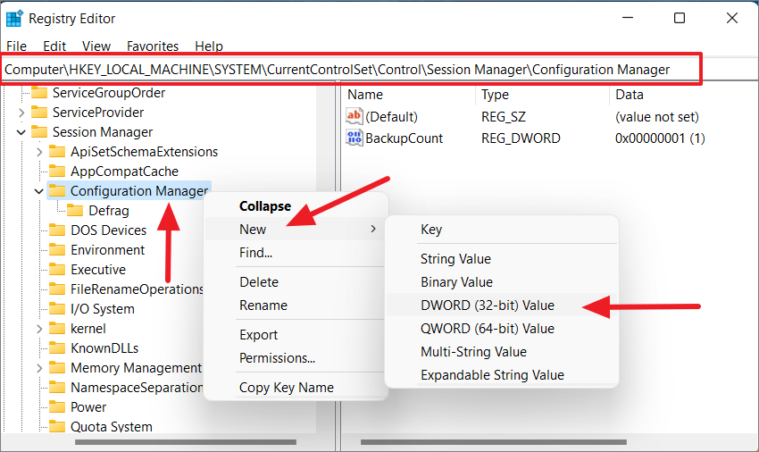
Task: Open the New submenu arrow
Action: coord(373,229)
